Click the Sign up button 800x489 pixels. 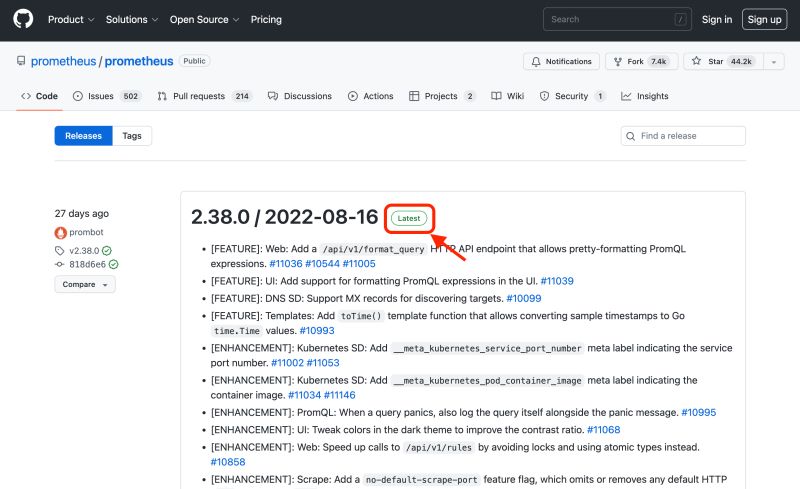click(764, 19)
